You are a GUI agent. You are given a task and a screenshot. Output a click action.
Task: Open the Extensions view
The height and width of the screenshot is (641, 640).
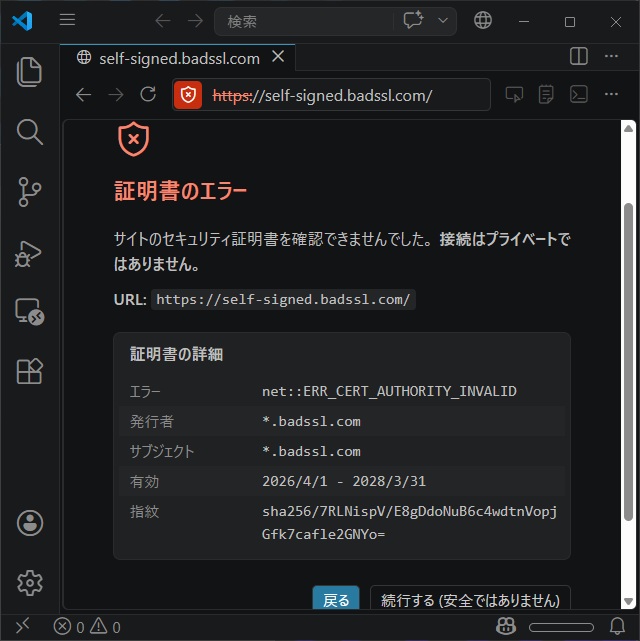[x=30, y=371]
